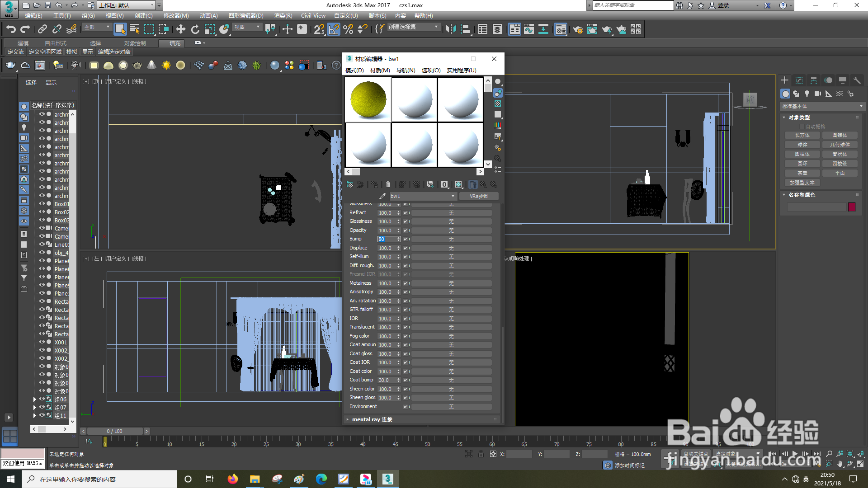Select the teapot render setup icon

[x=577, y=29]
